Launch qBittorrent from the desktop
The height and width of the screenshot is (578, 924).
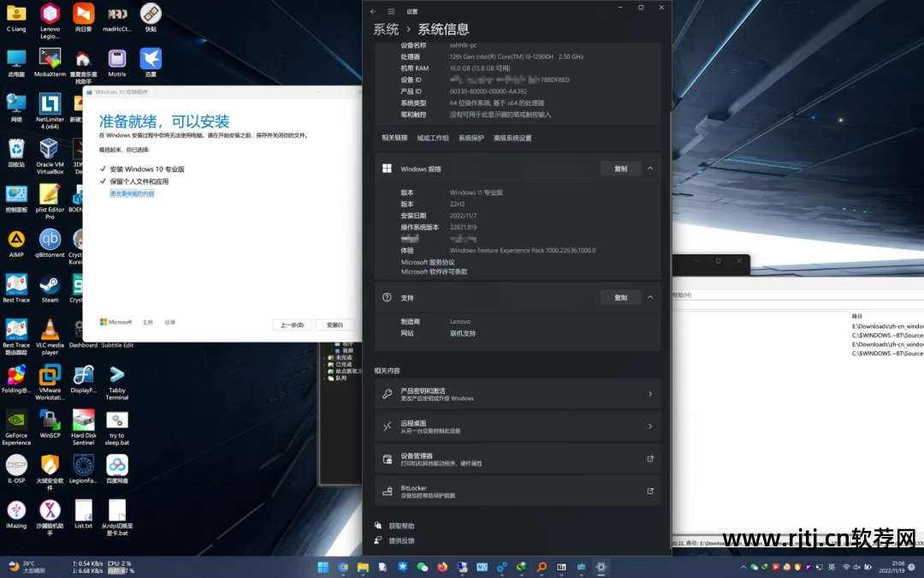[50, 243]
